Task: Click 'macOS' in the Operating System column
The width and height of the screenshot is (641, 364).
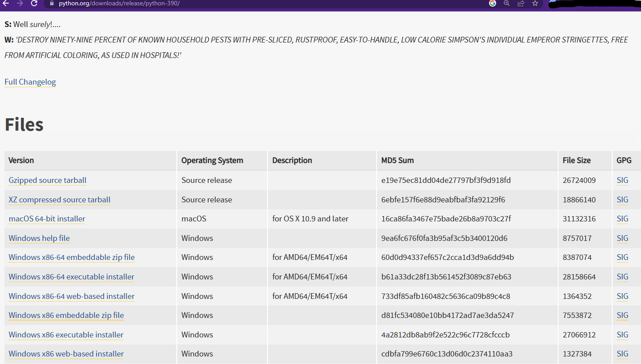Action: (x=194, y=219)
